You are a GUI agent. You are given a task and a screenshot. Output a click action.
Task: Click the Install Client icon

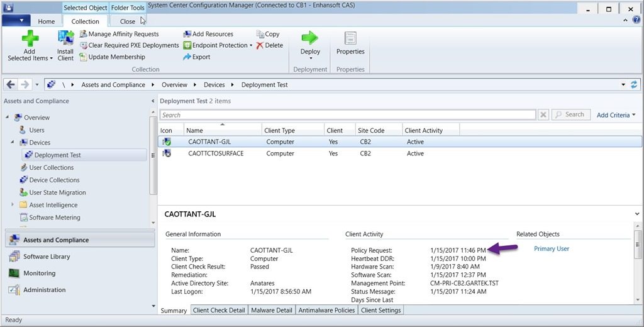pyautogui.click(x=65, y=38)
